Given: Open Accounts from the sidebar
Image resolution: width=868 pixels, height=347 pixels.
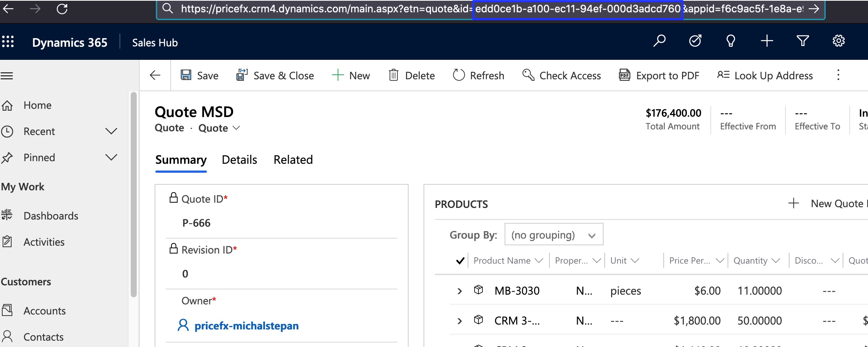Looking at the screenshot, I should 34,311.
